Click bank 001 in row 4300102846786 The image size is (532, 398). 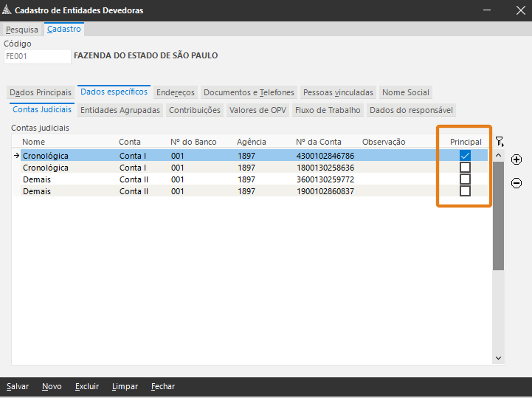click(177, 156)
